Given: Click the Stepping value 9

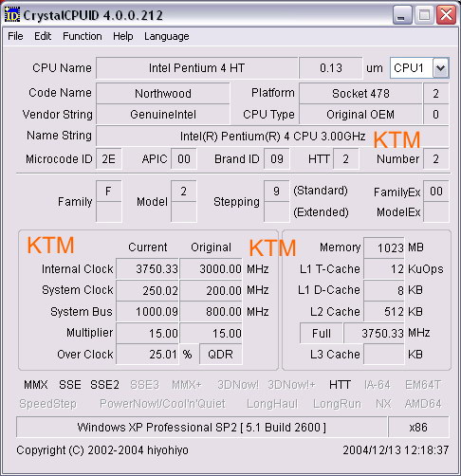Looking at the screenshot, I should click(277, 191).
